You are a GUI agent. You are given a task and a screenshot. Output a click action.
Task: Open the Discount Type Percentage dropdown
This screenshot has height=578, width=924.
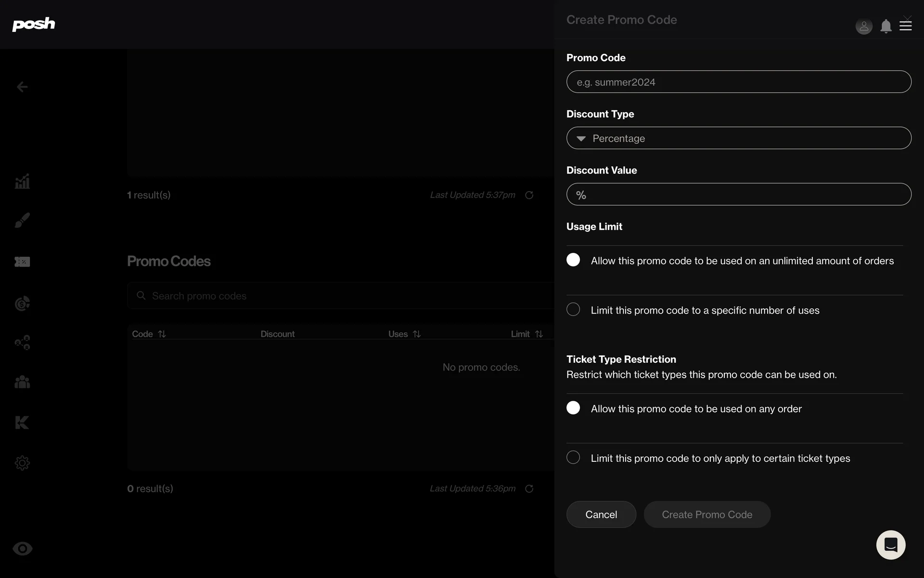(x=738, y=138)
